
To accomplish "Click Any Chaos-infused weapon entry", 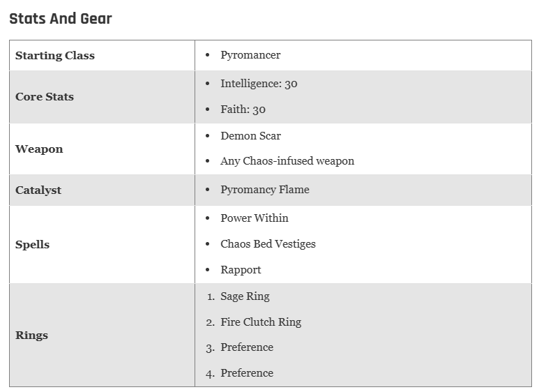I will click(287, 161).
